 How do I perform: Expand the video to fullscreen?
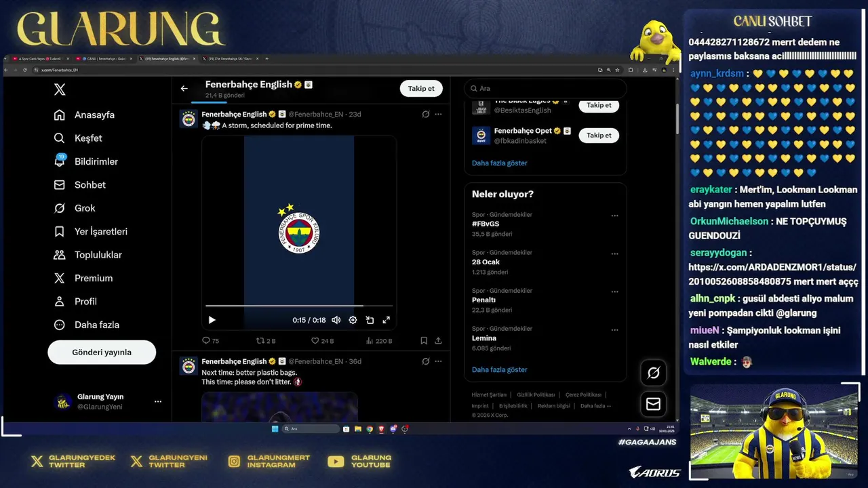(x=387, y=320)
